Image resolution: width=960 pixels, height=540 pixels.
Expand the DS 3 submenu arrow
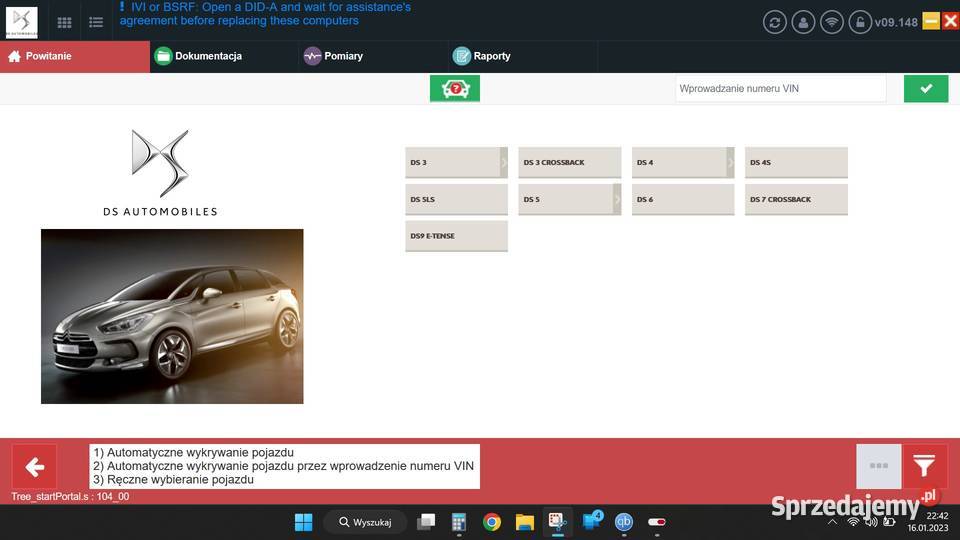point(504,162)
